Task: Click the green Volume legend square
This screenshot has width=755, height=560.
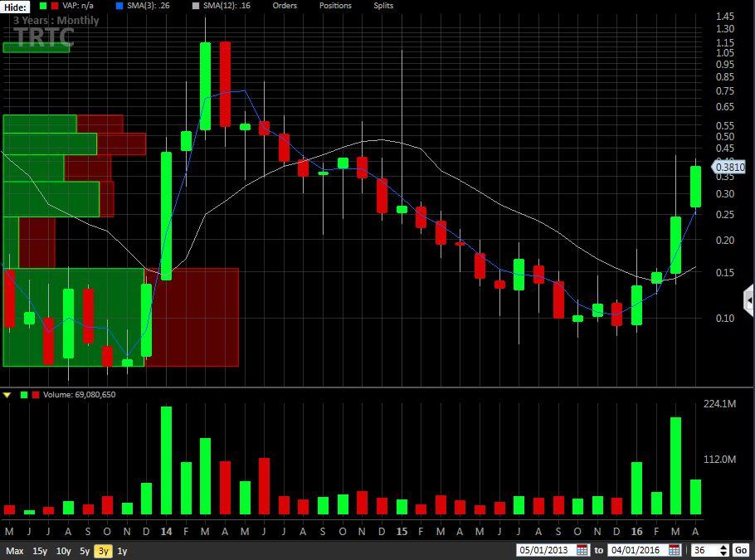Action: (24, 395)
